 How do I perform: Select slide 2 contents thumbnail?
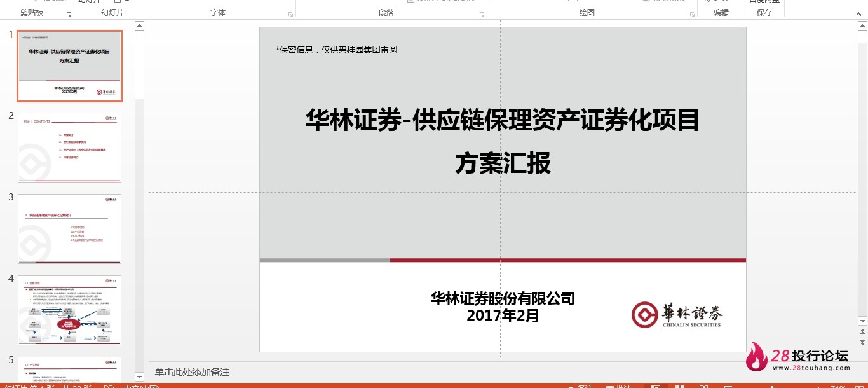coord(69,148)
